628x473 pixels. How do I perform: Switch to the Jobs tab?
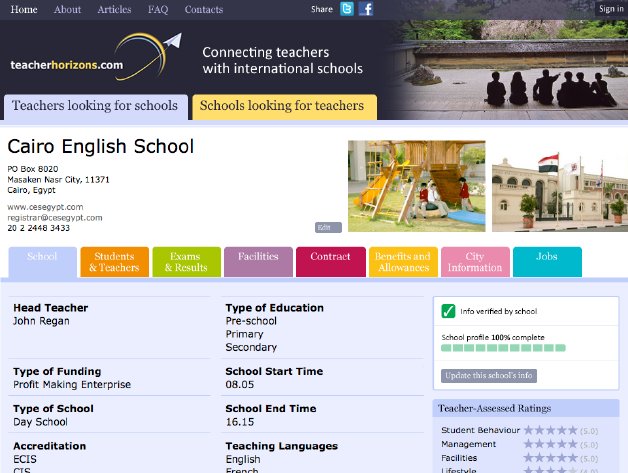pos(547,262)
